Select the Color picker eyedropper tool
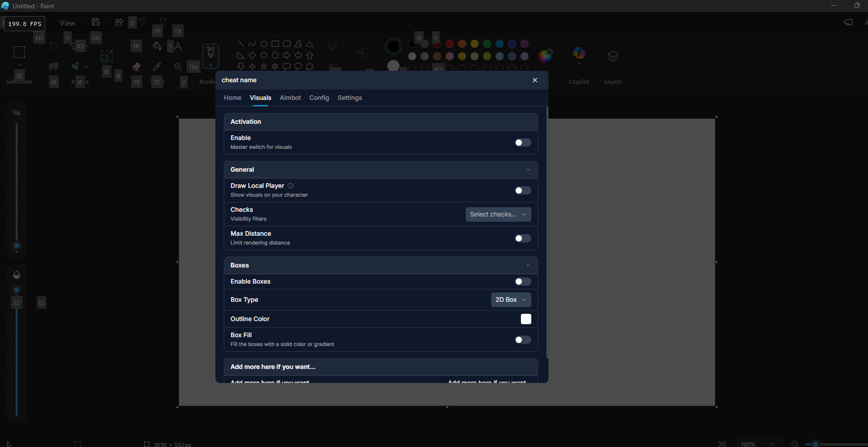This screenshot has height=447, width=868. point(157,67)
